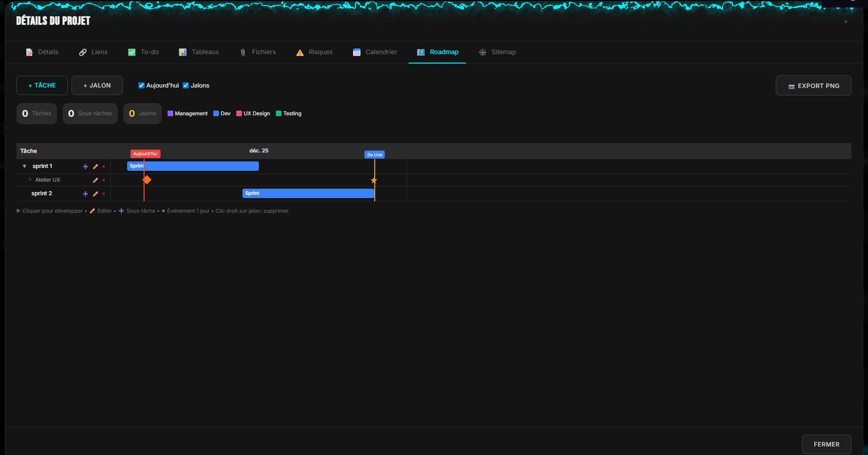Add a sub-task to sprint 2
Image resolution: width=868 pixels, height=455 pixels.
pos(85,194)
